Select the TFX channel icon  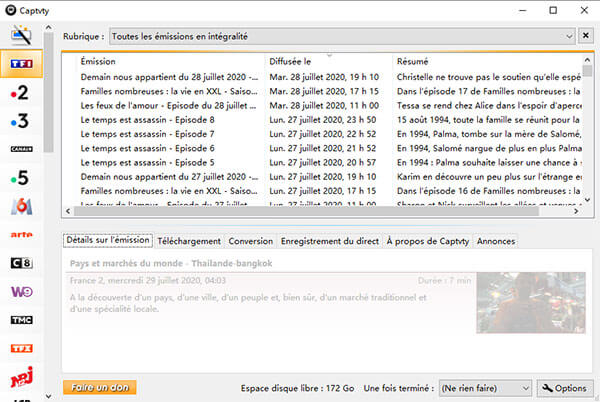click(x=21, y=348)
